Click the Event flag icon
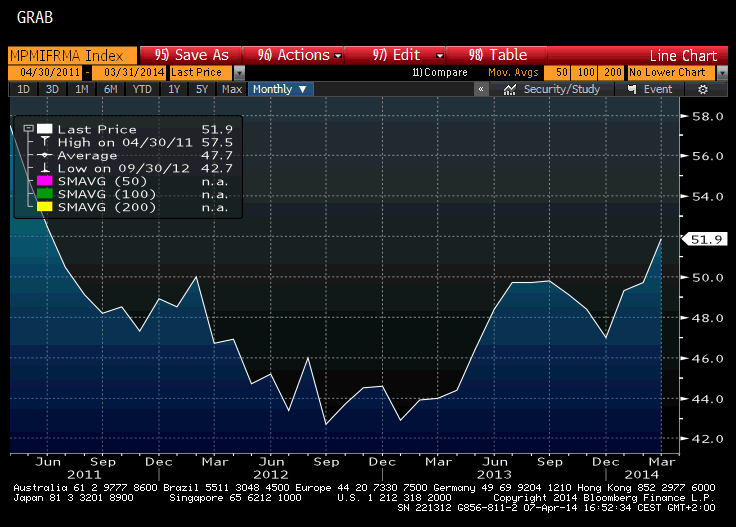The image size is (736, 527). click(x=632, y=89)
